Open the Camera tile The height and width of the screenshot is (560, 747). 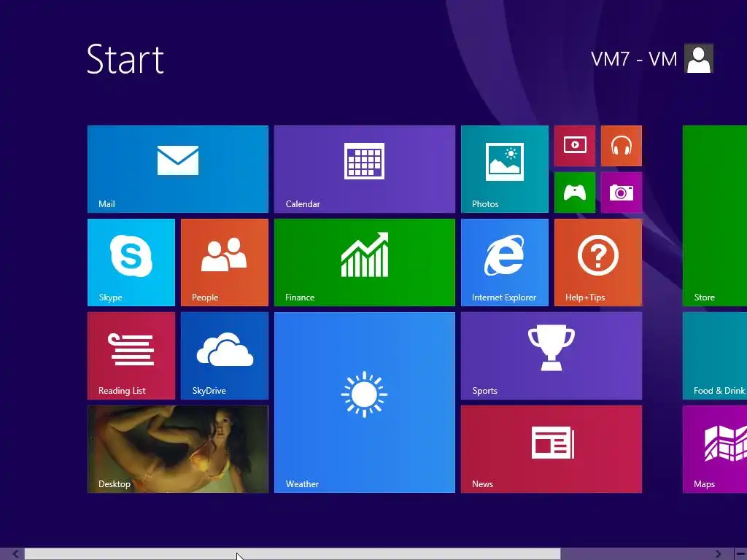coord(622,192)
